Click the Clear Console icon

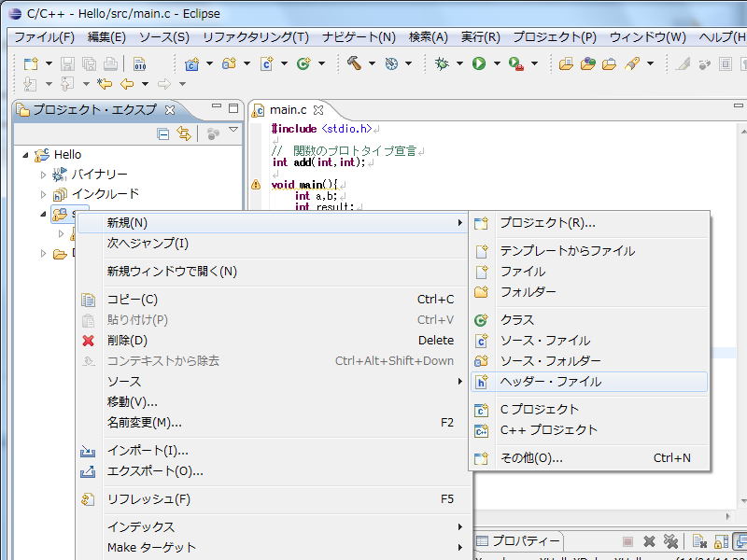pos(698,541)
